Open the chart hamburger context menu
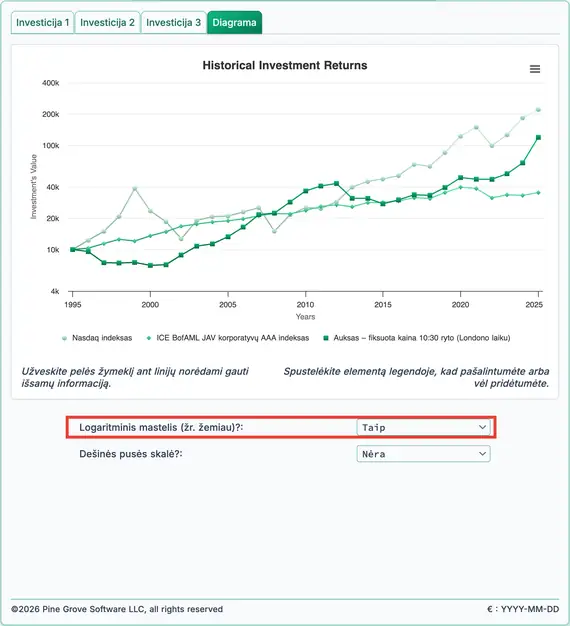This screenshot has width=570, height=626. tap(534, 69)
